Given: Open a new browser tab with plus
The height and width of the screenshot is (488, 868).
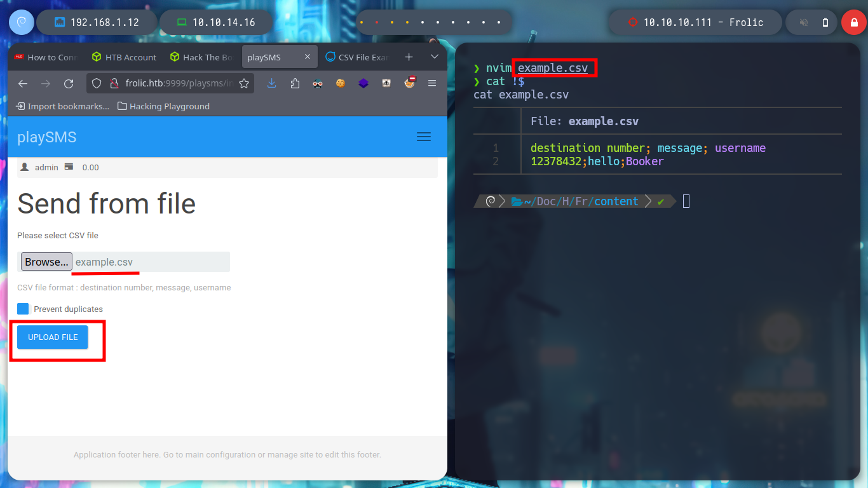Looking at the screenshot, I should (409, 57).
